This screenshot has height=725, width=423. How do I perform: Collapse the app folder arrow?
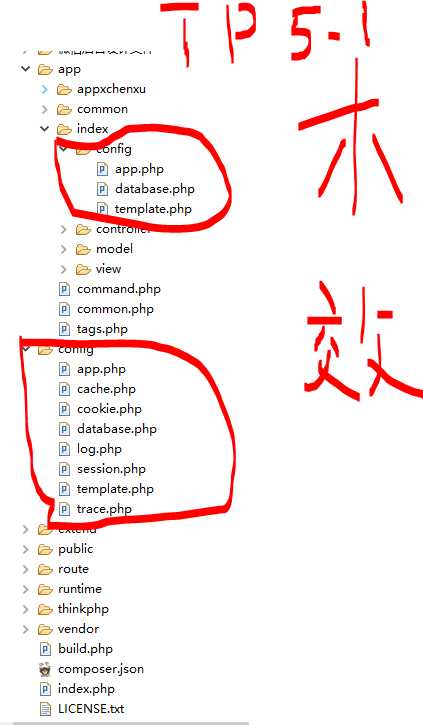[x=26, y=69]
